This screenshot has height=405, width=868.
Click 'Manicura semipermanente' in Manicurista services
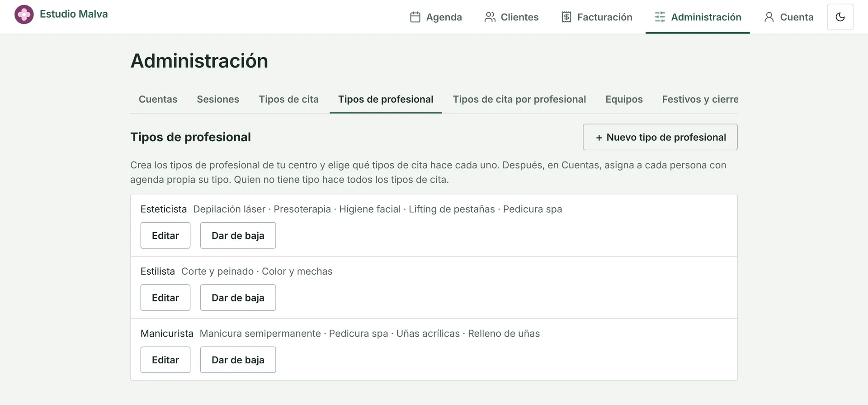pyautogui.click(x=260, y=334)
